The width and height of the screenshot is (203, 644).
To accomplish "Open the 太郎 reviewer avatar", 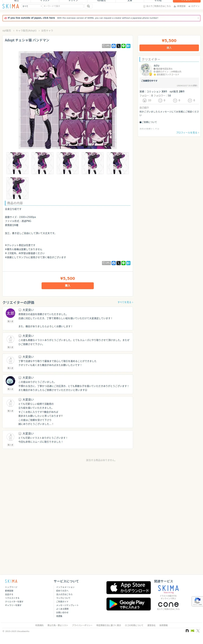I will [x=10, y=313].
